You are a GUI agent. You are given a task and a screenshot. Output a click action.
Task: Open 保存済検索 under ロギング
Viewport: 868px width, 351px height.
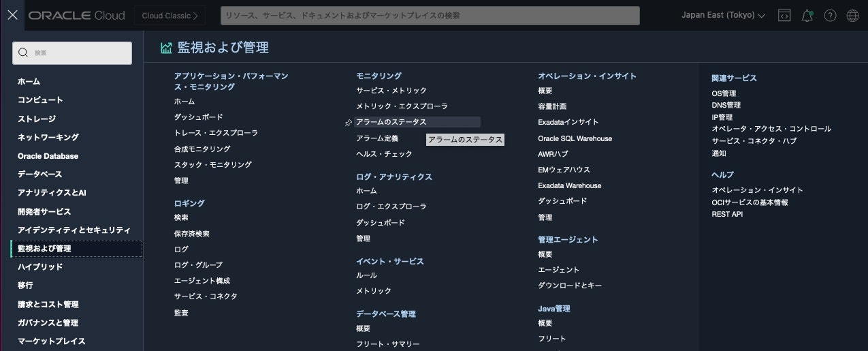(192, 234)
